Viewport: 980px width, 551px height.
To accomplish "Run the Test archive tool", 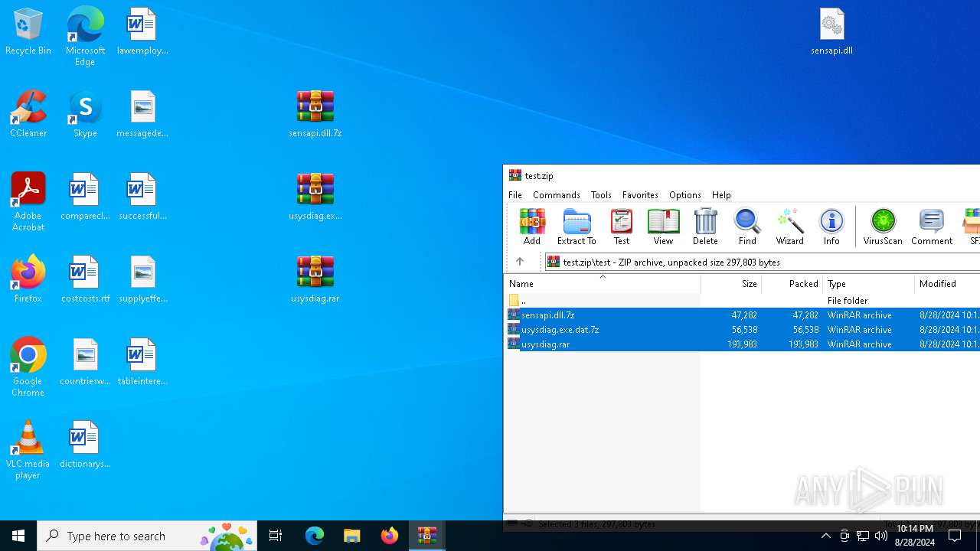I will 622,227.
